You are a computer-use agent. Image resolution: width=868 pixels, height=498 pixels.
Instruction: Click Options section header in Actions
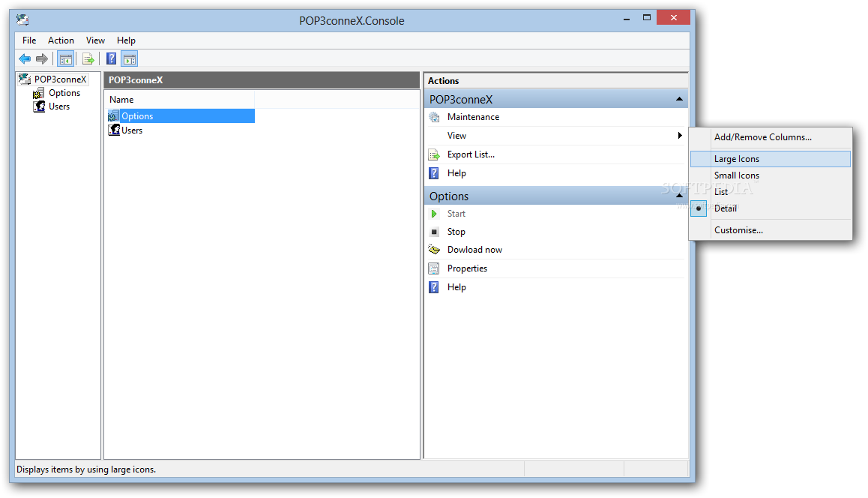pos(555,196)
